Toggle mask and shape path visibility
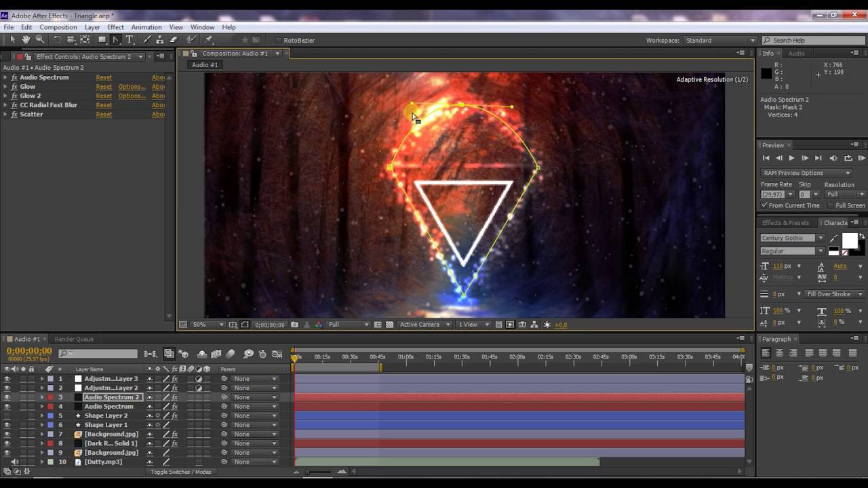This screenshot has width=868, height=488. coord(245,325)
